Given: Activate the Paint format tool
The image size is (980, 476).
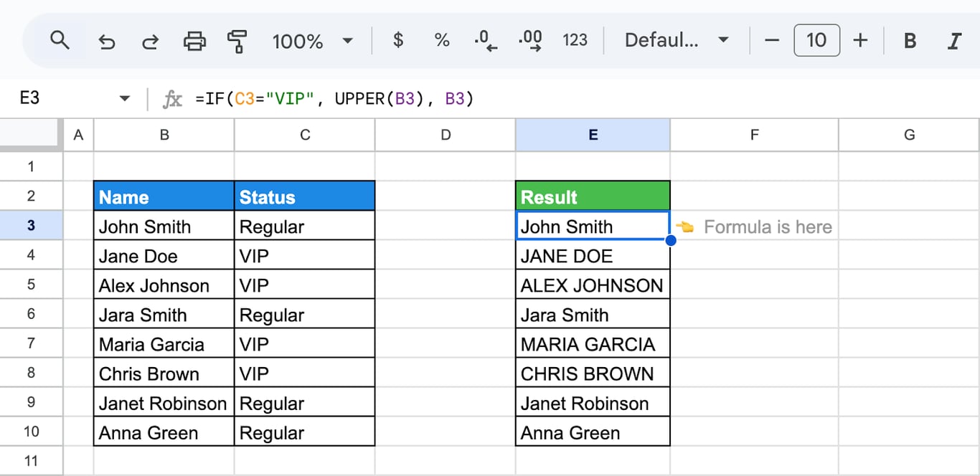Looking at the screenshot, I should (237, 42).
